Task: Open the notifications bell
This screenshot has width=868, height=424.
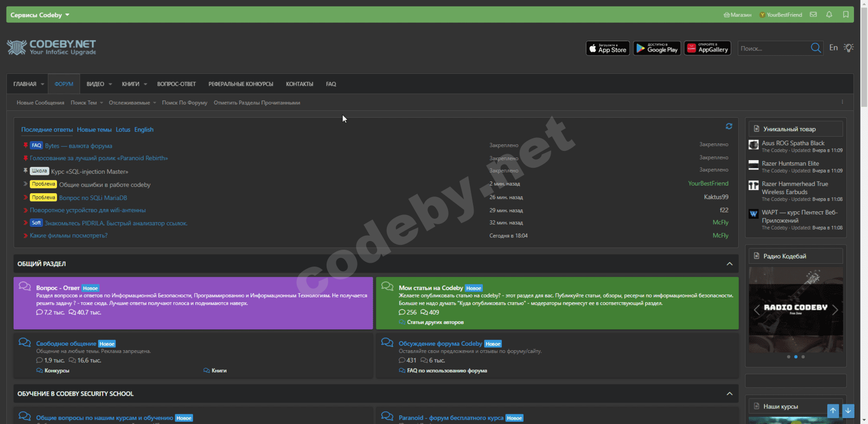Action: [829, 15]
